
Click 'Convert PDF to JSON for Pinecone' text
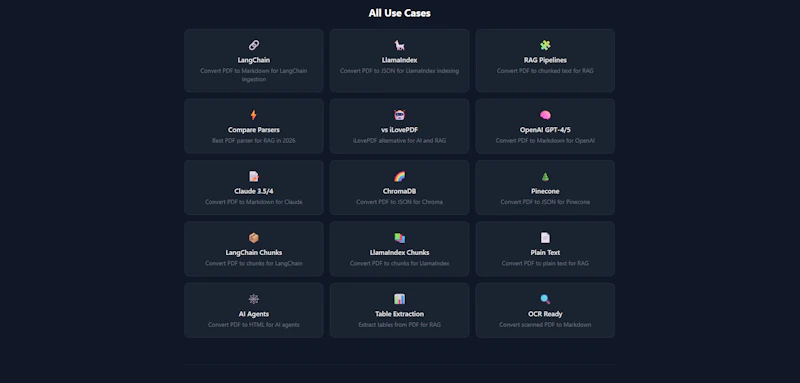[x=545, y=202]
